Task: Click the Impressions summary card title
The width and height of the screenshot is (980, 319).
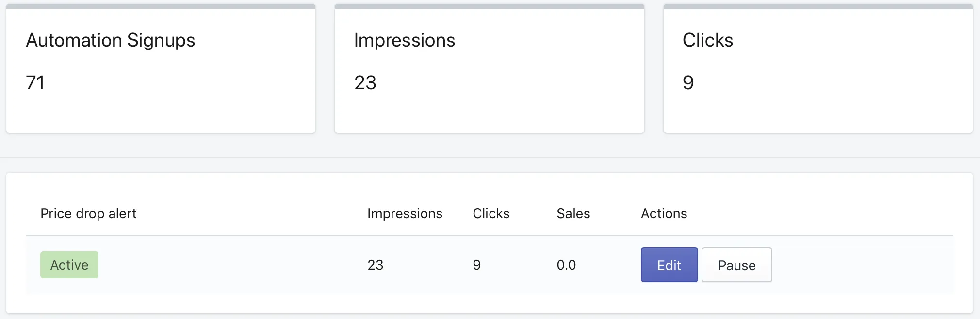Action: (405, 40)
